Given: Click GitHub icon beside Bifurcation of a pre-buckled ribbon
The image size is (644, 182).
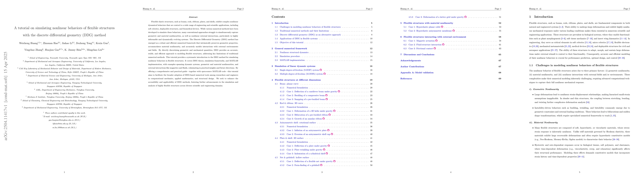Looking at the screenshot, I should [x=330, y=115].
